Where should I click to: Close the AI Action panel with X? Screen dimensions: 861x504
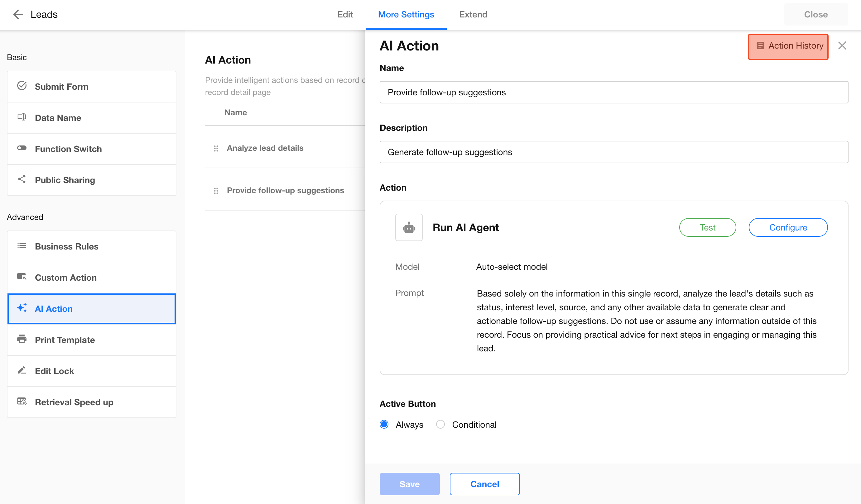842,46
